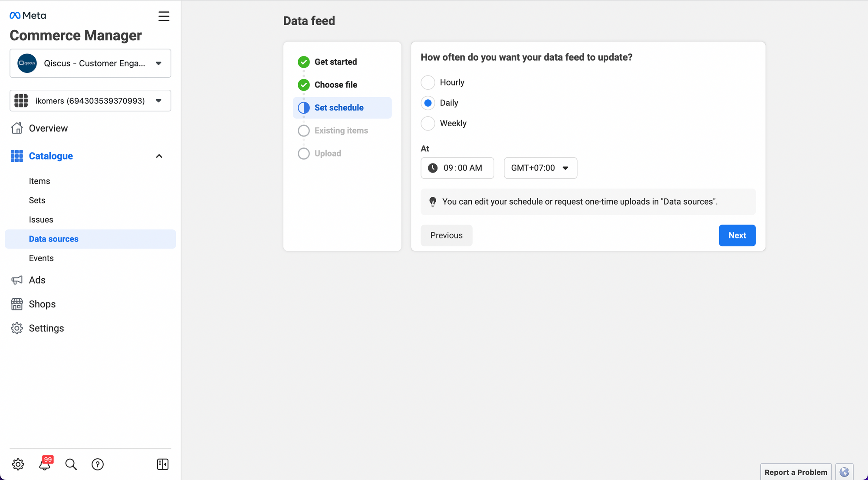
Task: Collapse the Catalogue section chevron
Action: [x=159, y=156]
